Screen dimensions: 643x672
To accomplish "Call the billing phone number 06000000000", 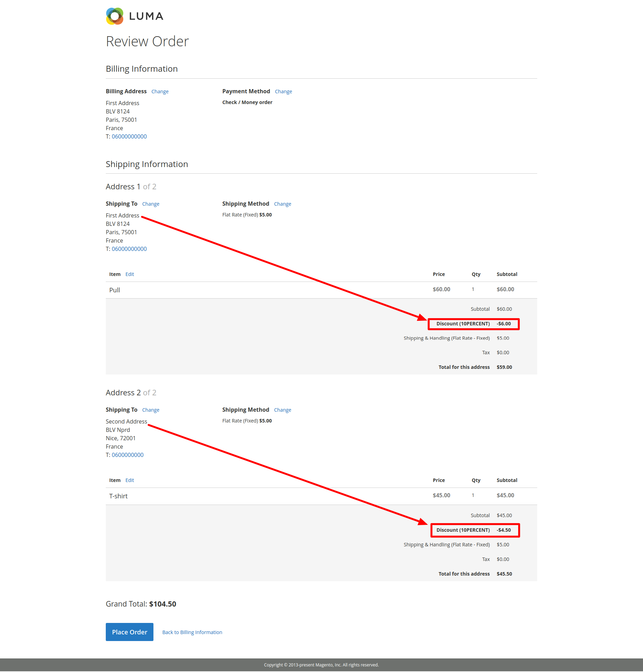I will coord(129,136).
